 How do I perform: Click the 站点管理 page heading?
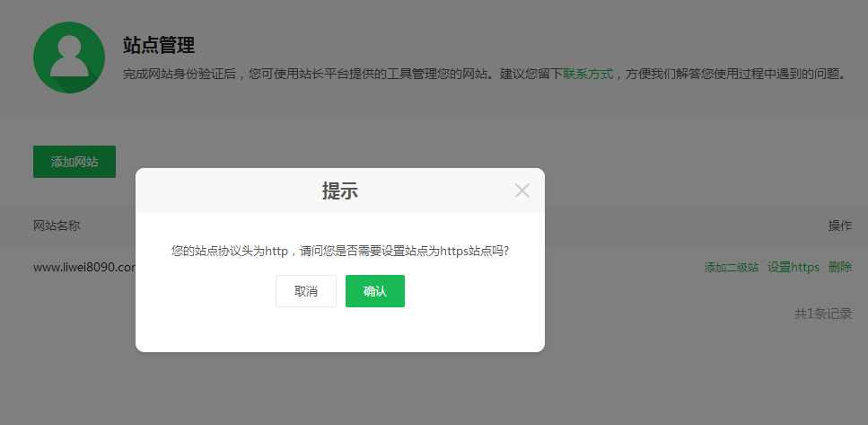tap(159, 45)
